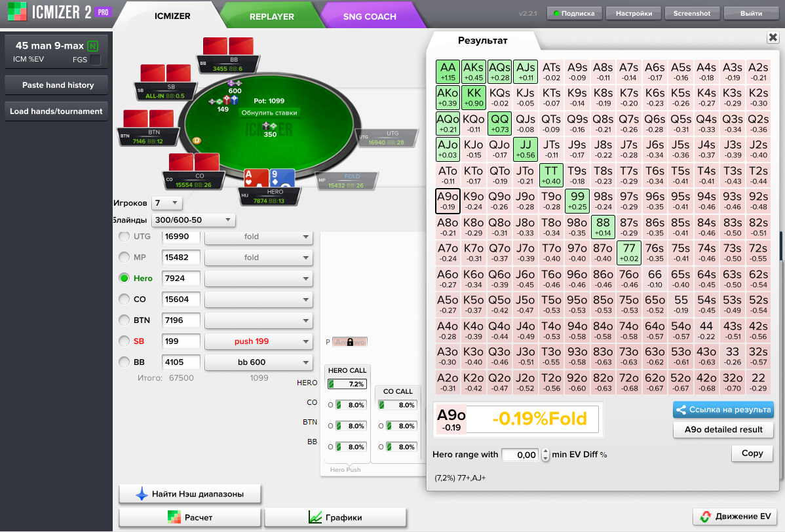Open the UTG fold action dropdown

[259, 237]
